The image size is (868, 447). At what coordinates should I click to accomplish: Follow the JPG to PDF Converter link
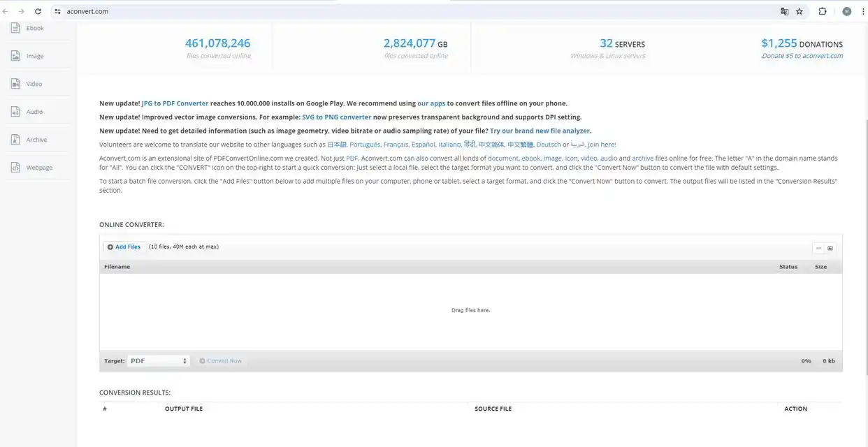[x=175, y=103]
